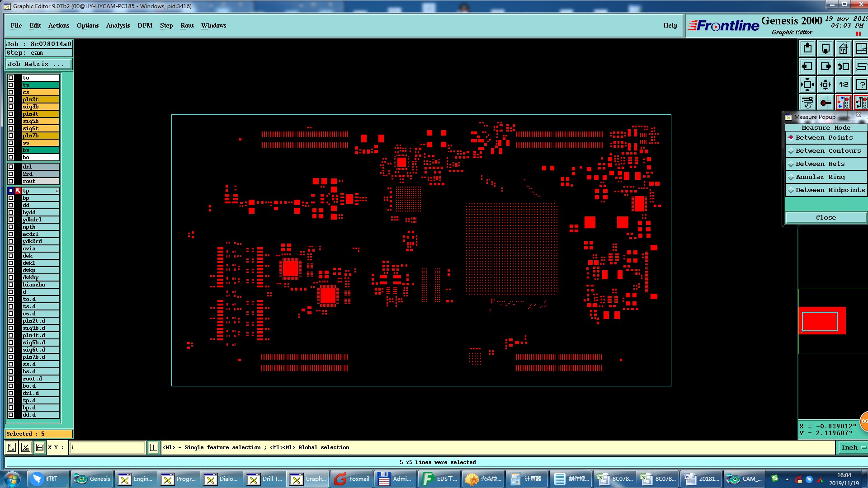The width and height of the screenshot is (868, 488).
Task: Open the tools and palette settings icon
Action: 807,103
